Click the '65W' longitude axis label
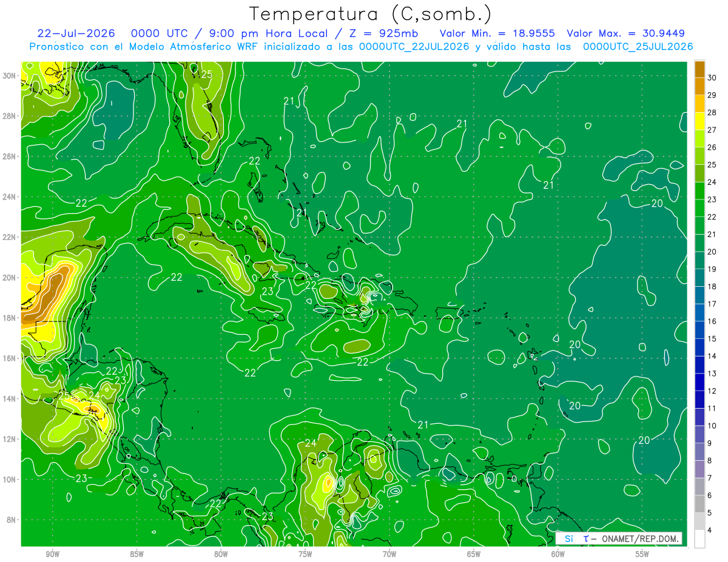Image resolution: width=728 pixels, height=562 pixels. click(474, 554)
